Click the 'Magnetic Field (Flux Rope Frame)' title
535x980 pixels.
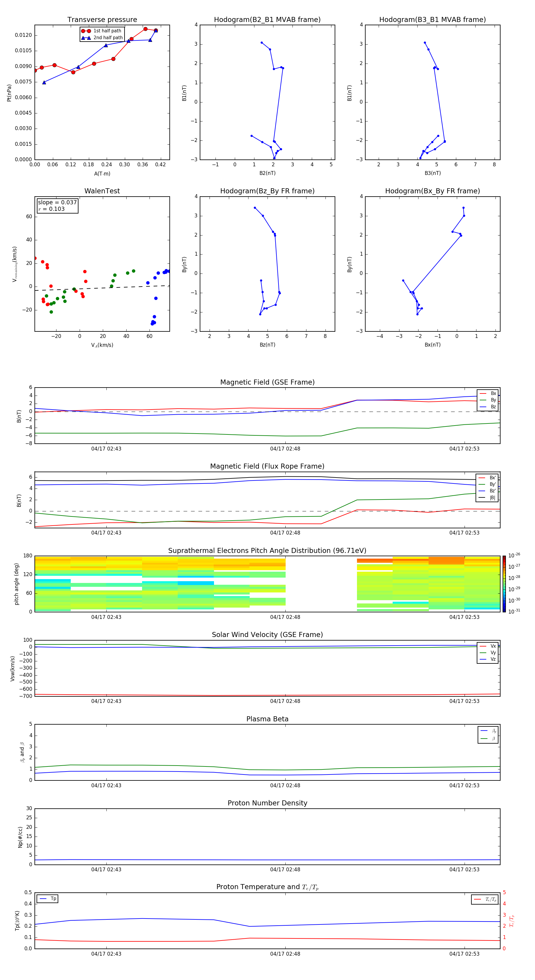coord(267,467)
